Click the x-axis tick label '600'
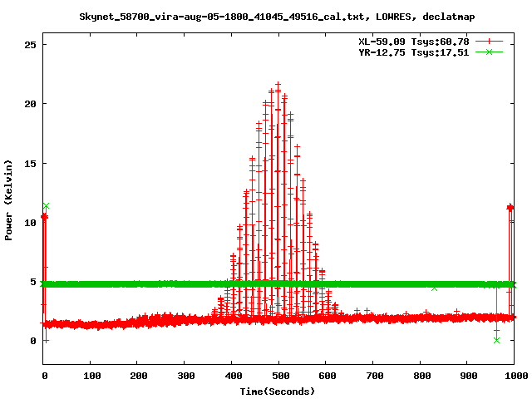This screenshot has width=532, height=399. (x=328, y=376)
